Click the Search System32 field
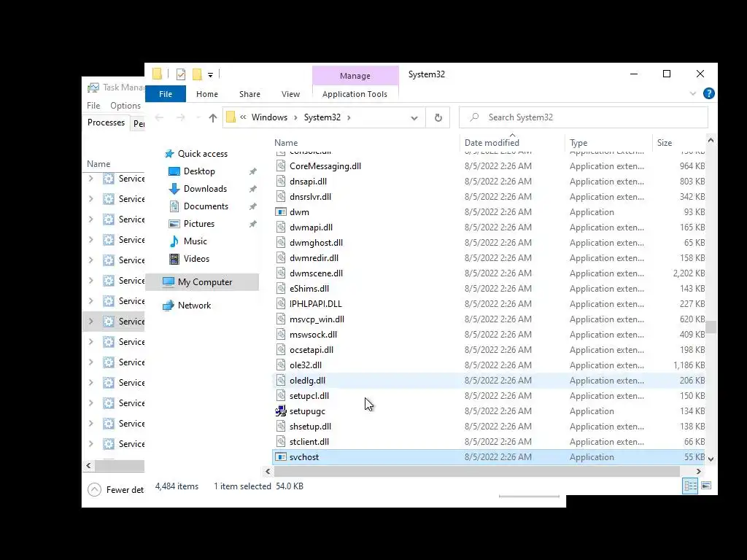Screen dimensions: 747x560 click(583, 117)
